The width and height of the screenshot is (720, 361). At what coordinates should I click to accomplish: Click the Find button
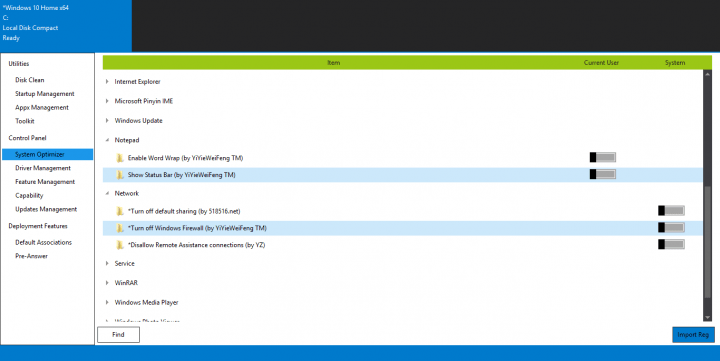118,335
